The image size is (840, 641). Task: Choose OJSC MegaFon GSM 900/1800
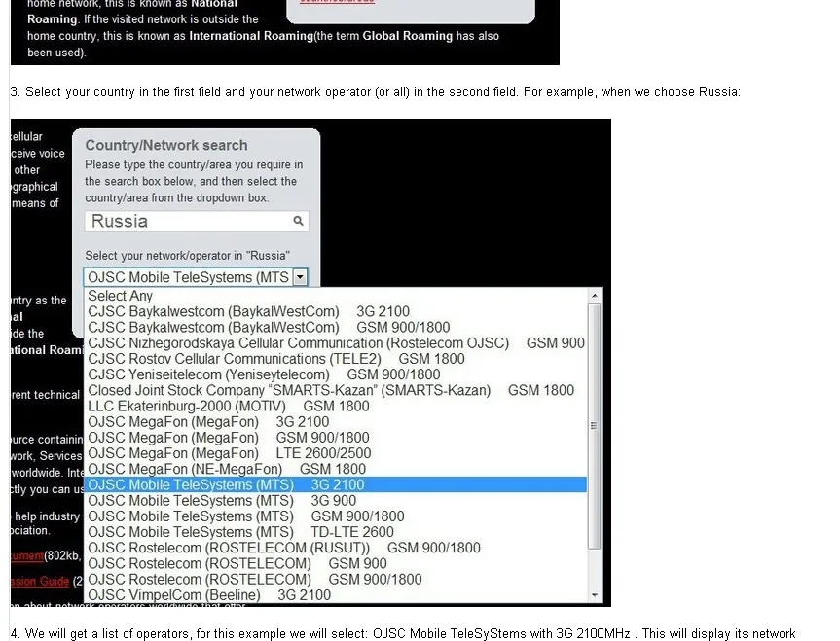336,438
